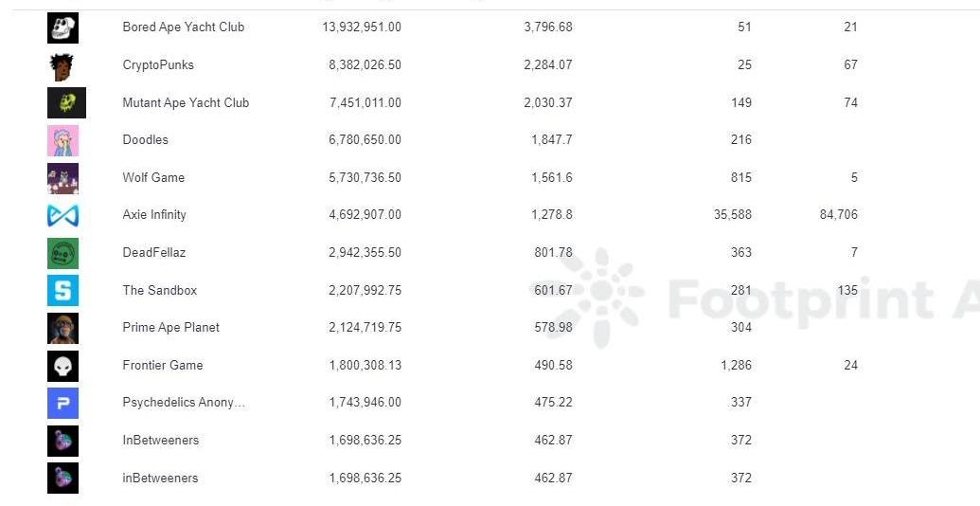Select Wolf Game value 1,561.6
This screenshot has width=980, height=506.
coord(552,177)
